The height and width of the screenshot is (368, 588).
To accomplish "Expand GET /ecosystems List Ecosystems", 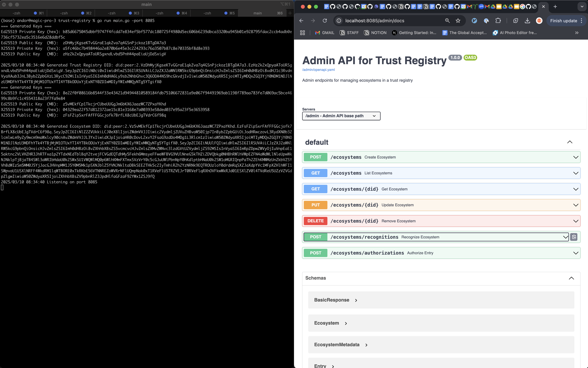I will coord(441,173).
